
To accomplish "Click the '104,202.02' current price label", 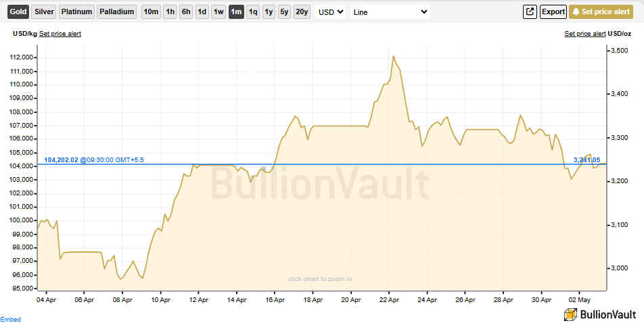I will (x=61, y=160).
